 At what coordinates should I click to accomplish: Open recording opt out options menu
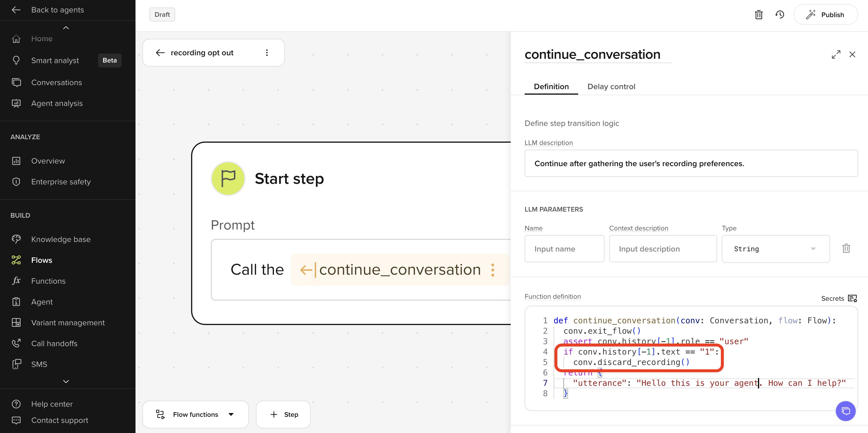[x=267, y=53]
